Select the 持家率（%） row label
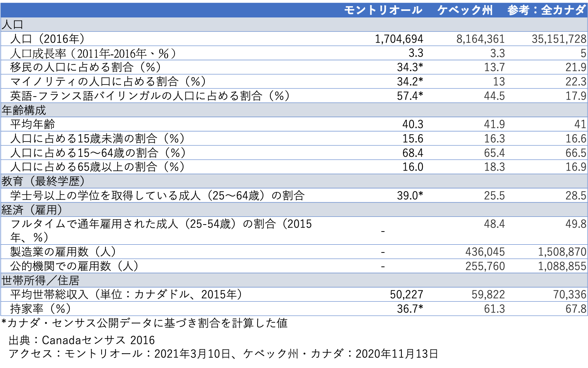The width and height of the screenshot is (588, 368). pyautogui.click(x=41, y=309)
